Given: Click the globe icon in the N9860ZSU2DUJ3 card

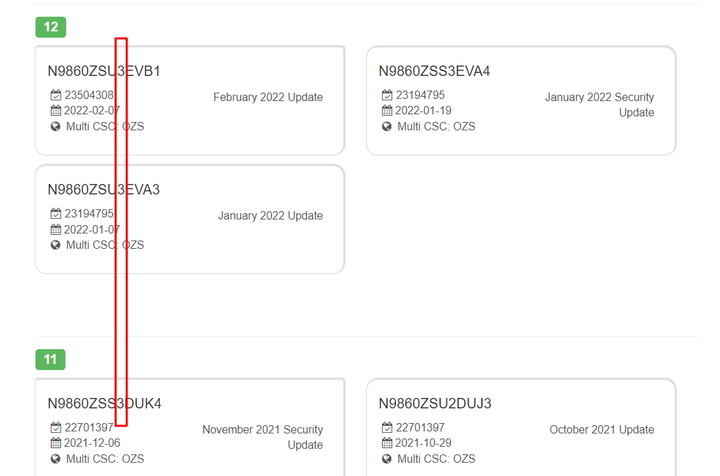Looking at the screenshot, I should 386,459.
